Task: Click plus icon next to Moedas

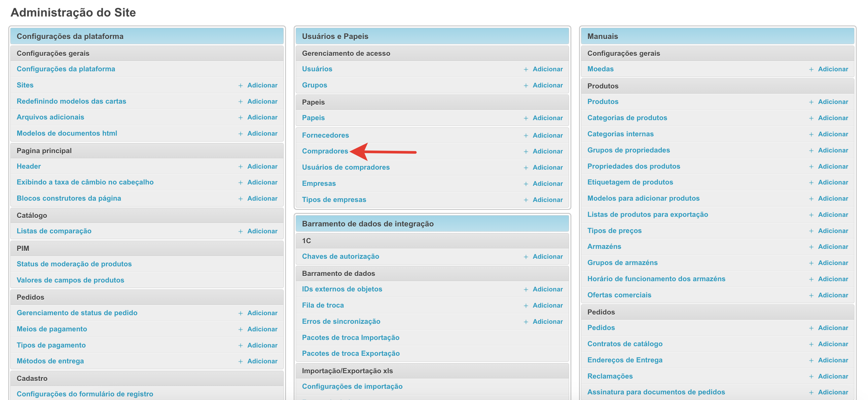Action: 811,69
